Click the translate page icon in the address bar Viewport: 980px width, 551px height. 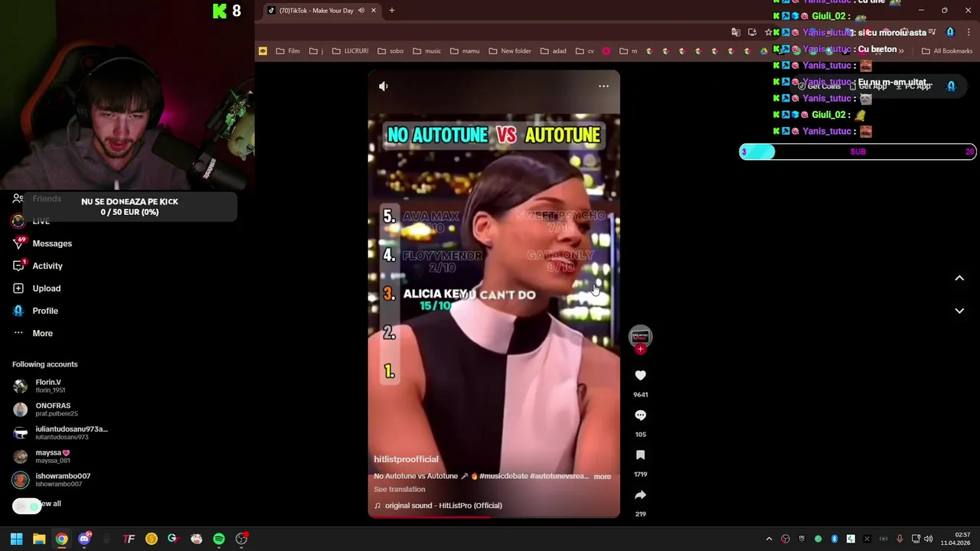coord(736,32)
